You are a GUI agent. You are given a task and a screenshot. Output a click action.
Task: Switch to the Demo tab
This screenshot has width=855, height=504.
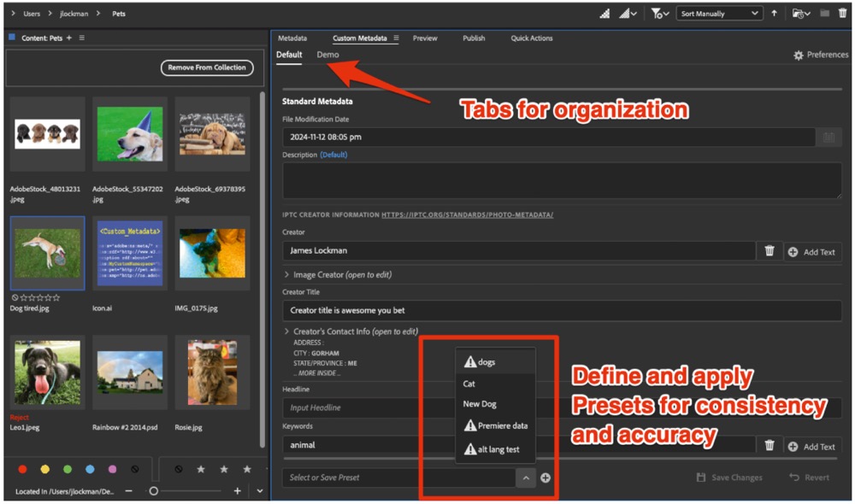[x=327, y=55]
